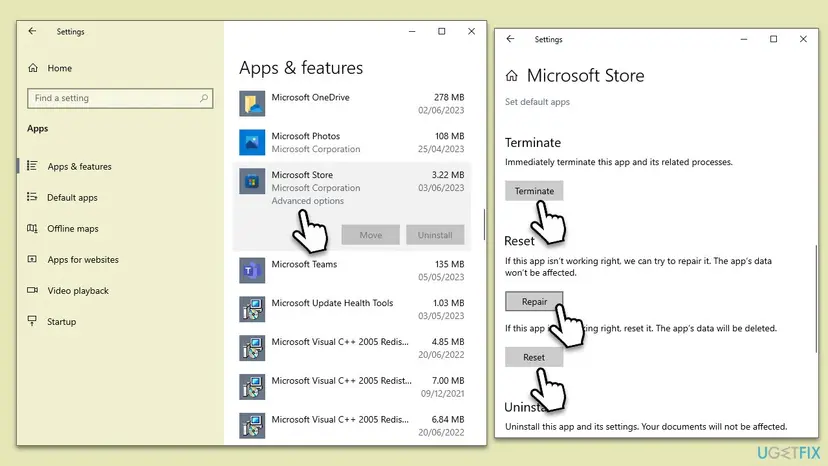The image size is (828, 466).
Task: Click icon of Visual C++ 2005 7.00 MB entry
Action: tap(252, 387)
